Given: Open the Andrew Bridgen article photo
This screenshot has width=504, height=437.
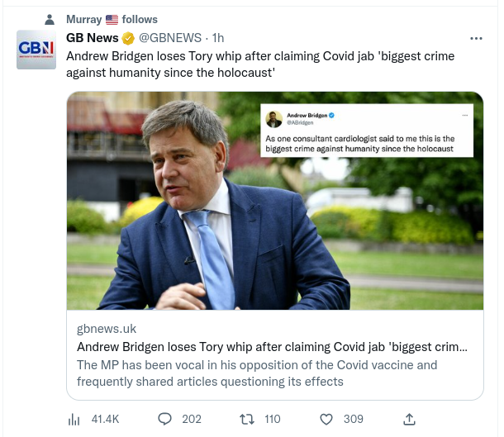Looking at the screenshot, I should click(165, 207).
